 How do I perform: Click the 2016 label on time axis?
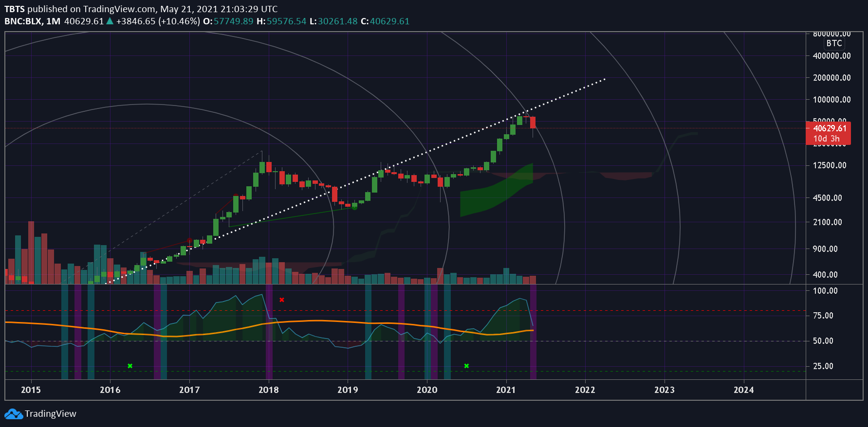tap(110, 390)
